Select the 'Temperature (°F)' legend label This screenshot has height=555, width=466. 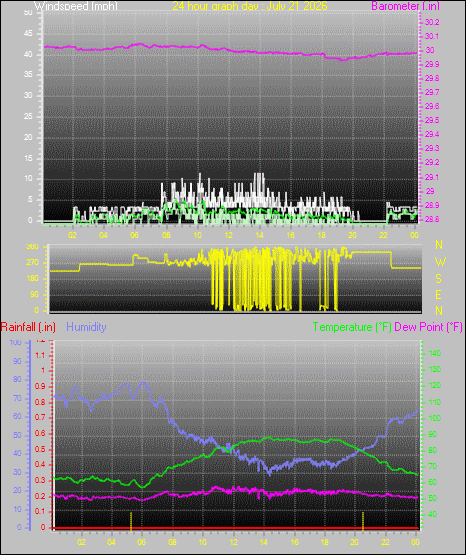[x=352, y=327]
